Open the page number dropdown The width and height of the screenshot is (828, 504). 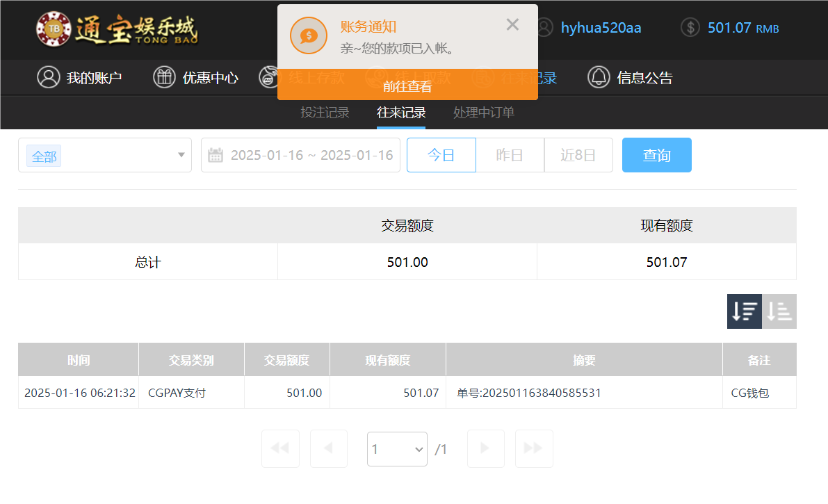(x=397, y=448)
